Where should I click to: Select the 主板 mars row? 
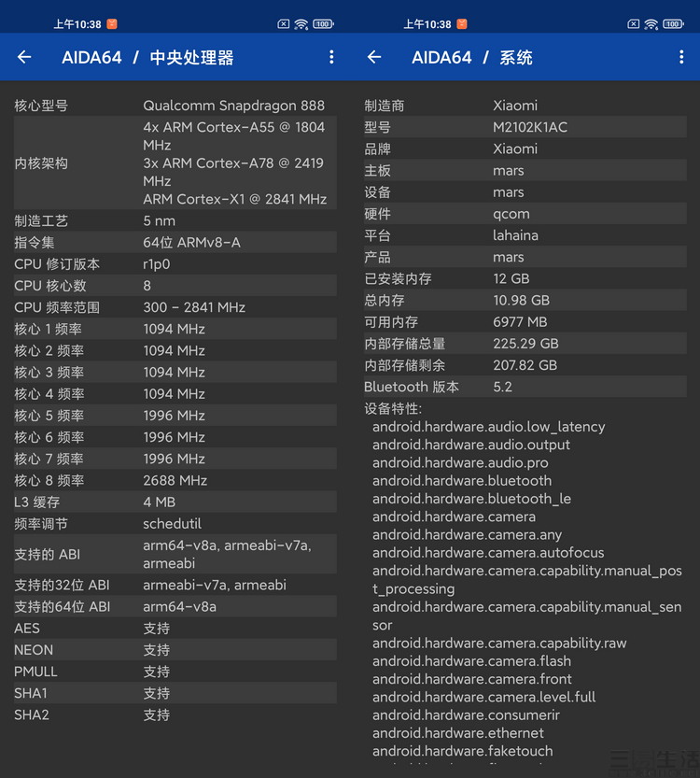click(525, 170)
